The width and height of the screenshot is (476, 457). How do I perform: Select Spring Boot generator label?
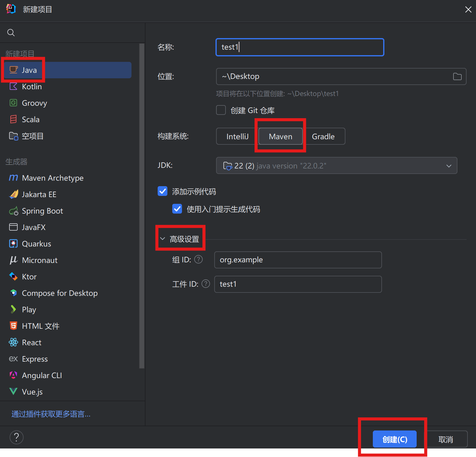[42, 211]
